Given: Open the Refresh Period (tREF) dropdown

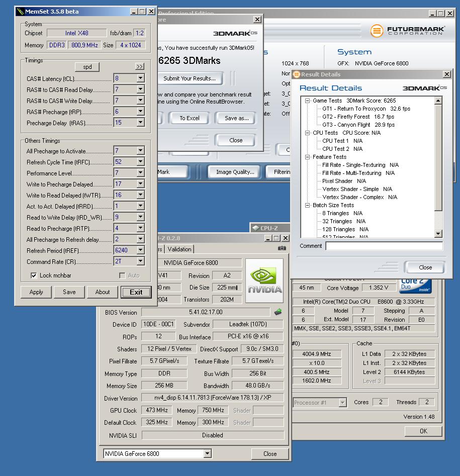Looking at the screenshot, I should point(140,250).
